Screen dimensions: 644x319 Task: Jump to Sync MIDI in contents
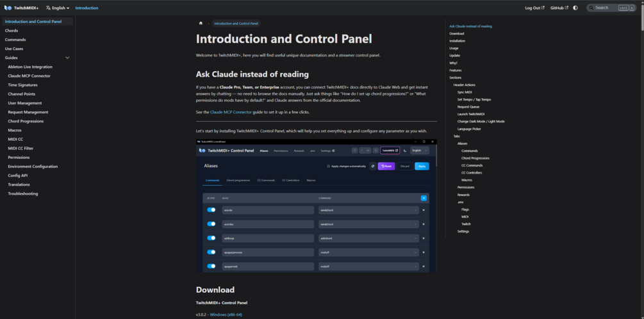465,92
